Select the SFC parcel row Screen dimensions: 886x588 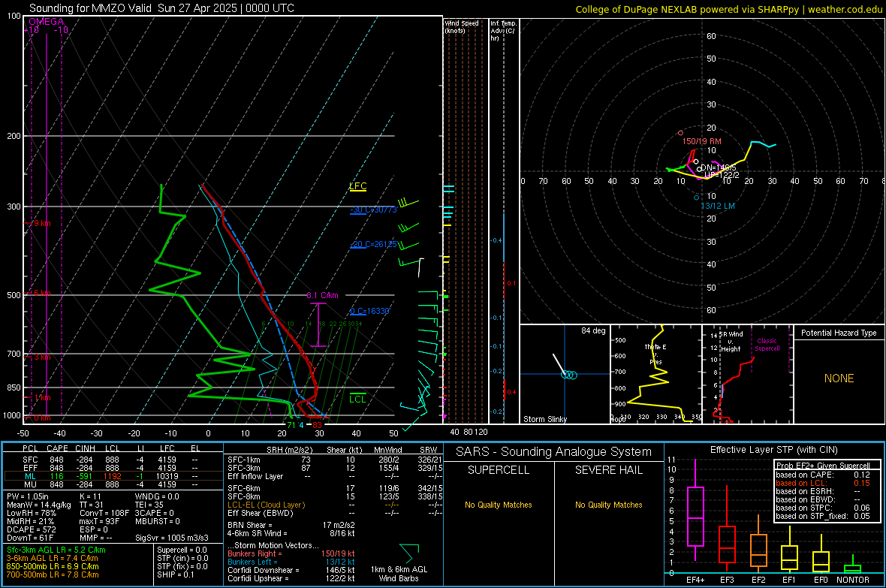pos(113,460)
